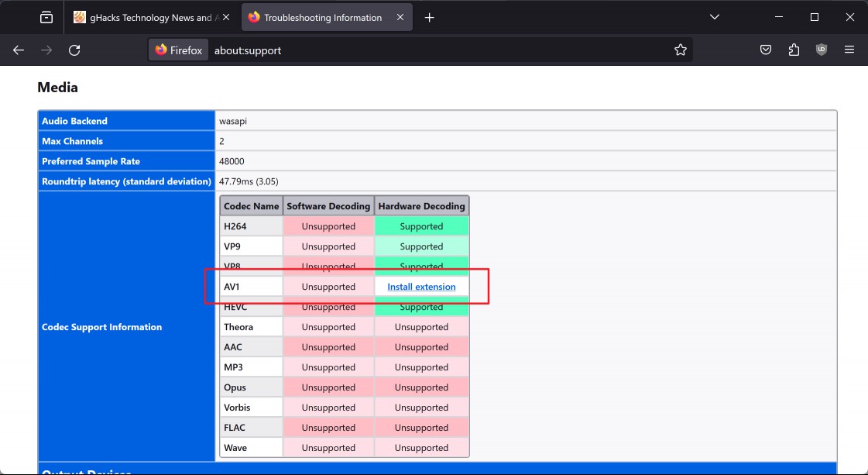Image resolution: width=868 pixels, height=475 pixels.
Task: Select the Vorbis codec name cell
Action: 252,408
